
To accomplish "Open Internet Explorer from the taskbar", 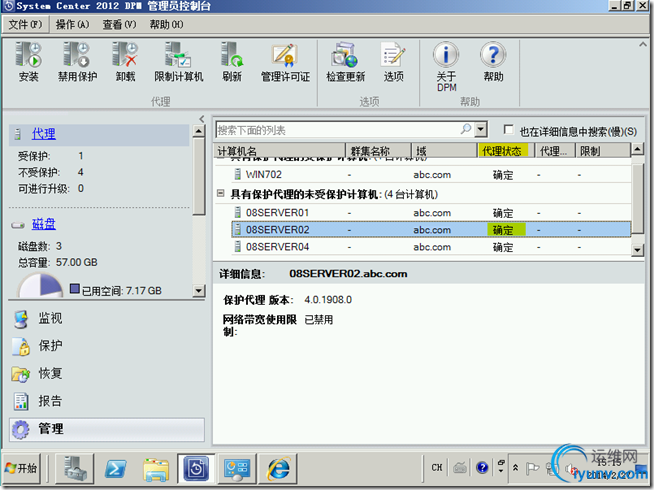I will [278, 468].
